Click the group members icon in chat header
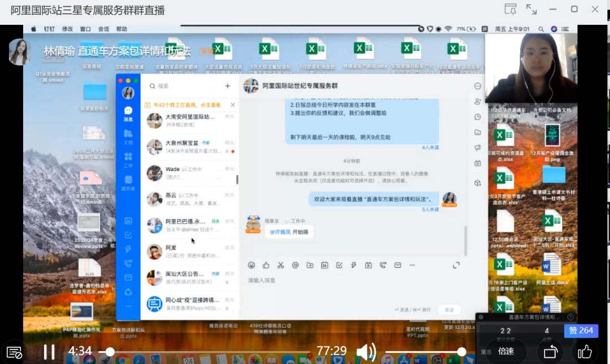The height and width of the screenshot is (364, 610). [478, 102]
